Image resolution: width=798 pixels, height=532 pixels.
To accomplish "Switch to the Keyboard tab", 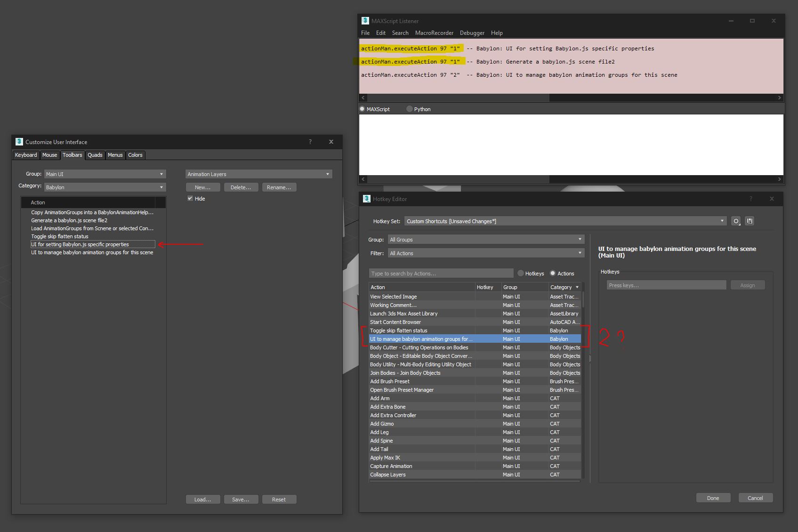I will pyautogui.click(x=26, y=155).
